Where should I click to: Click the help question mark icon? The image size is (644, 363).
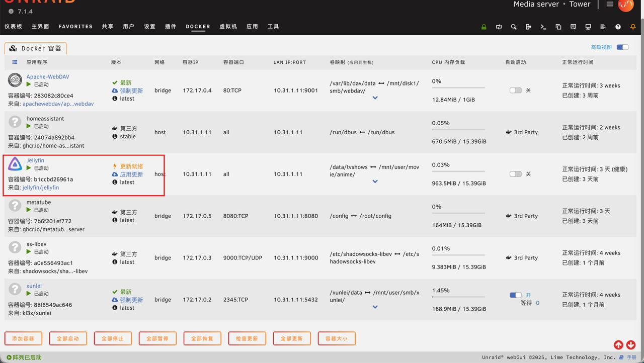click(618, 27)
